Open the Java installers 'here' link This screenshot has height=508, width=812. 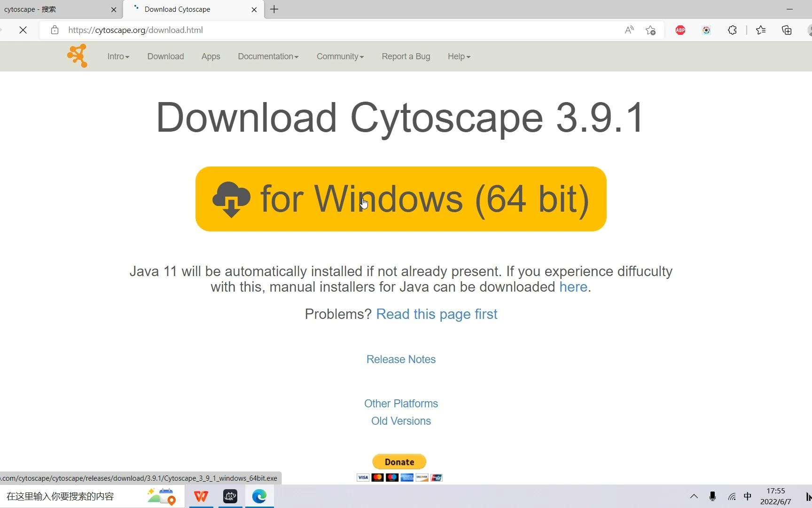coord(573,287)
